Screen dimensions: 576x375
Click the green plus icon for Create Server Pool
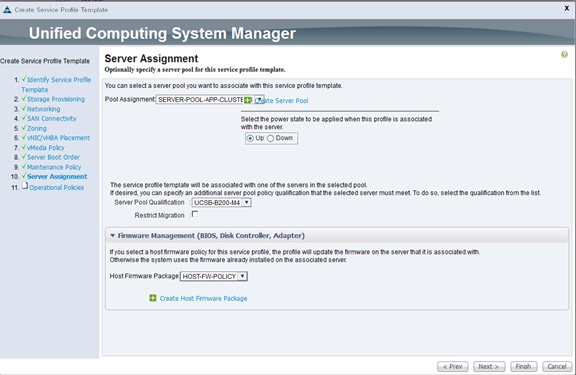[x=248, y=100]
